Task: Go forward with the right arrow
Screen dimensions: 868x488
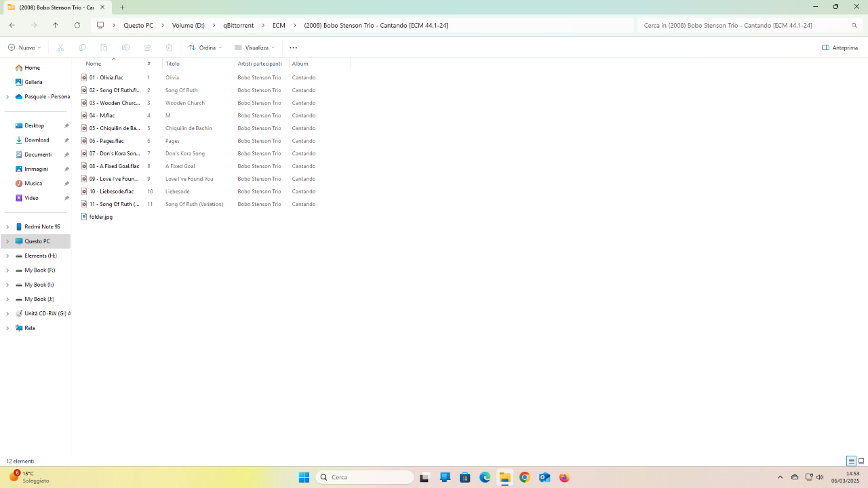Action: (x=34, y=25)
